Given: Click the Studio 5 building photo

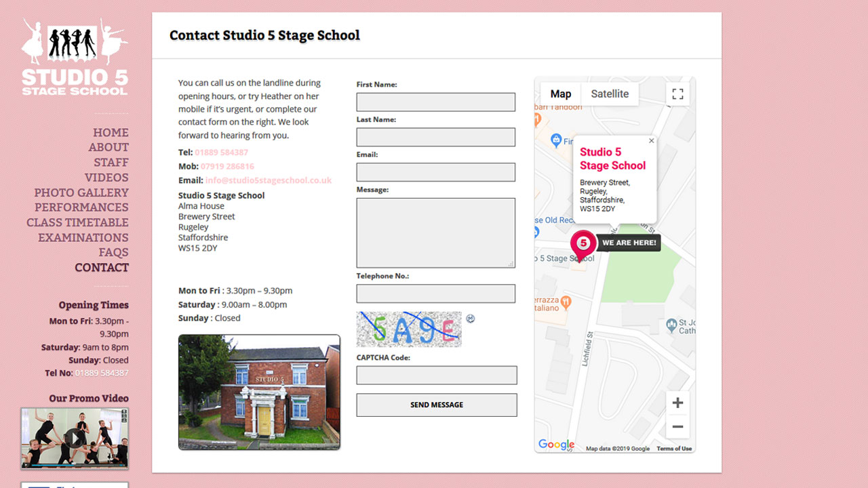Looking at the screenshot, I should click(259, 392).
